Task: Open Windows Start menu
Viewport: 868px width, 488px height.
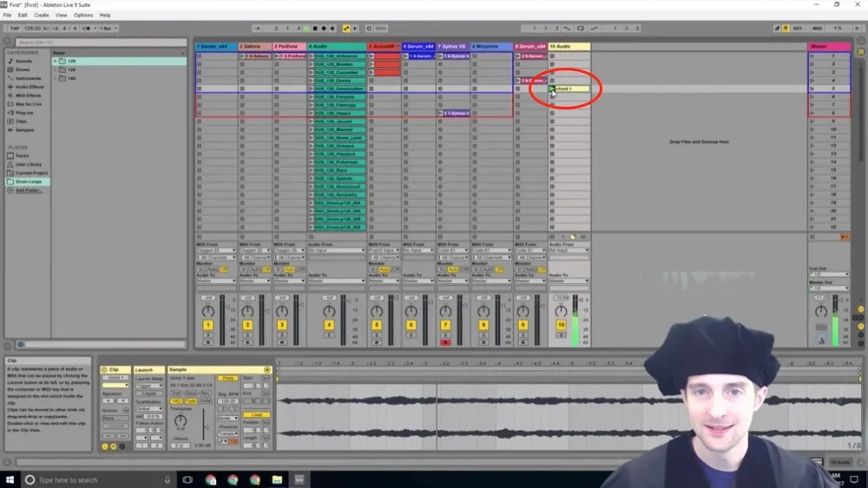Action: [10, 479]
